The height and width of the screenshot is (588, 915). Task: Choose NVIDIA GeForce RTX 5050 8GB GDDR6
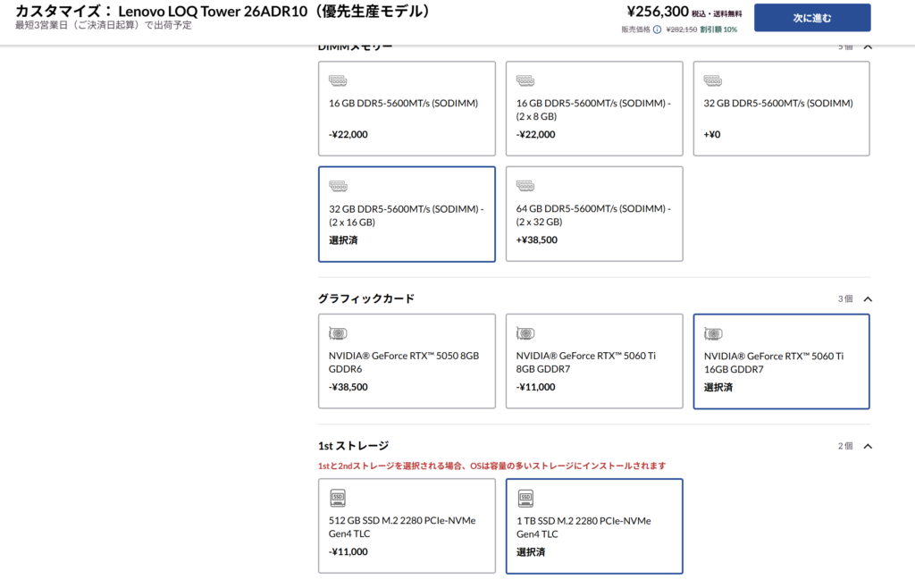click(407, 361)
